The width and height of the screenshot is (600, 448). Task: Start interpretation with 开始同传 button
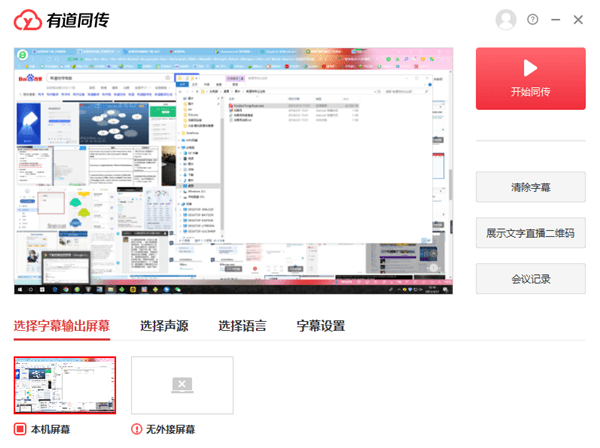click(531, 79)
